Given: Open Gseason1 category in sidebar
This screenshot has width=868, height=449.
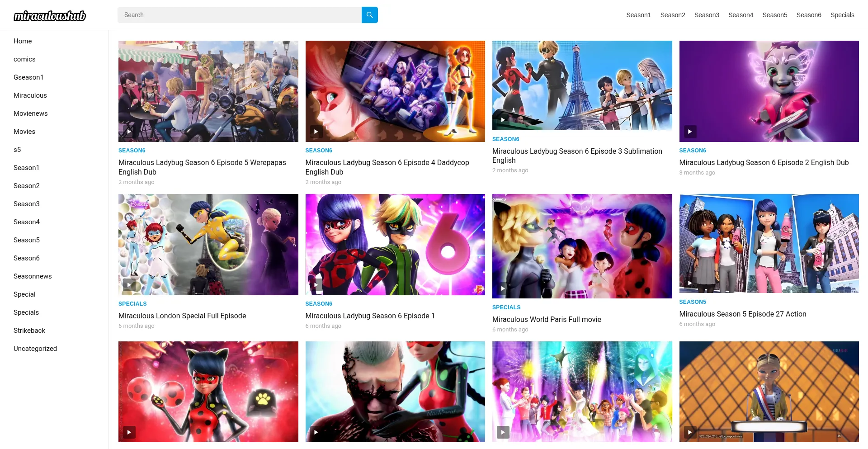Looking at the screenshot, I should 28,77.
